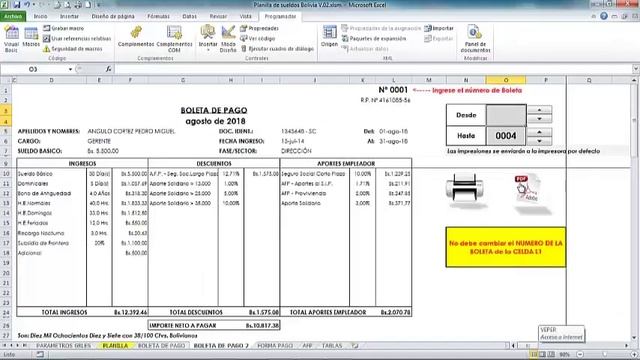Increase the Hasta value spinner

click(540, 132)
